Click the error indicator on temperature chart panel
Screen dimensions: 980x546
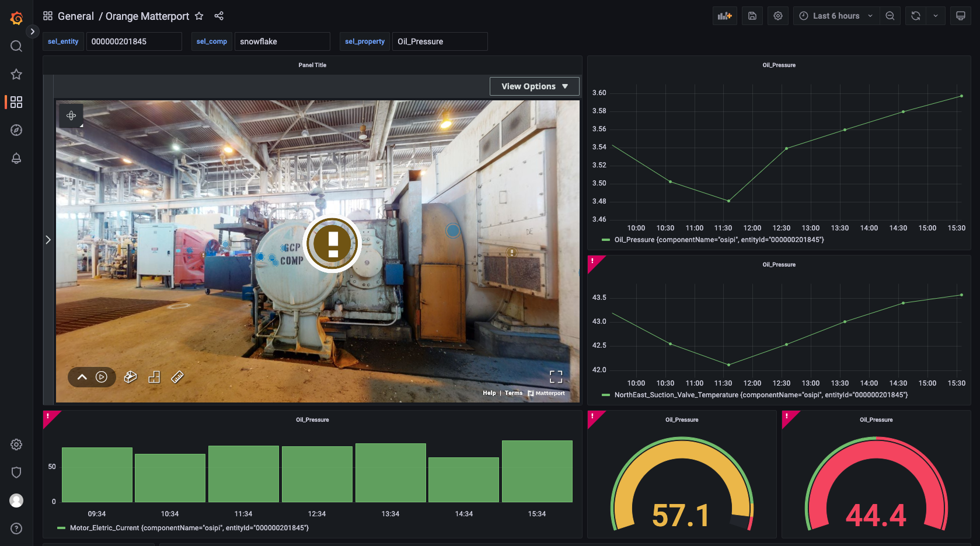pyautogui.click(x=592, y=261)
